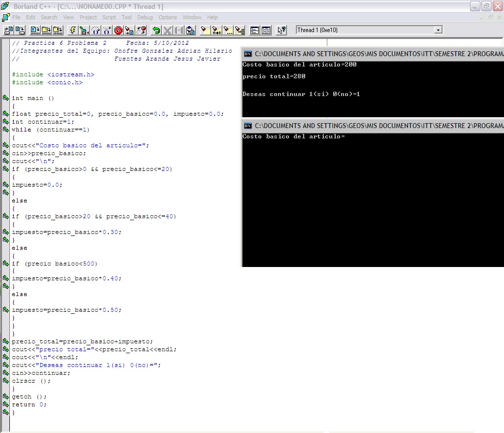Toggle the gutter marker next to getch ();
The width and height of the screenshot is (504, 433).
5,397
